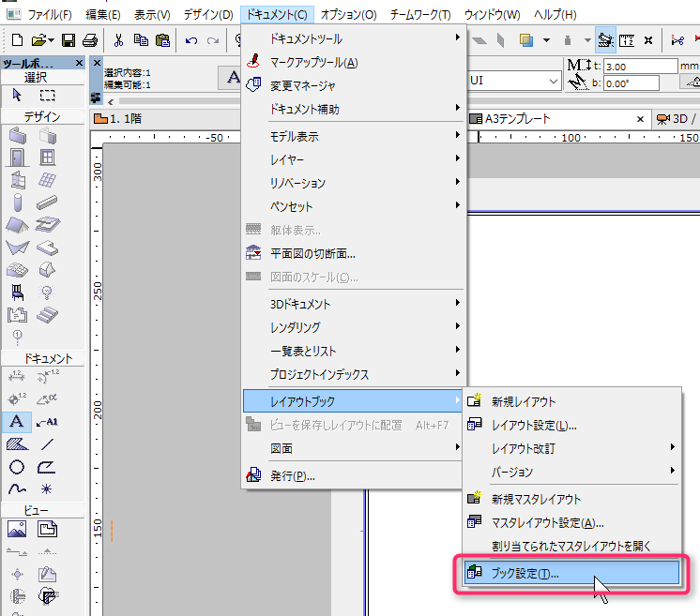Select 割り当てられたマスタレイアウトを開く entry
700x616 pixels.
571,546
